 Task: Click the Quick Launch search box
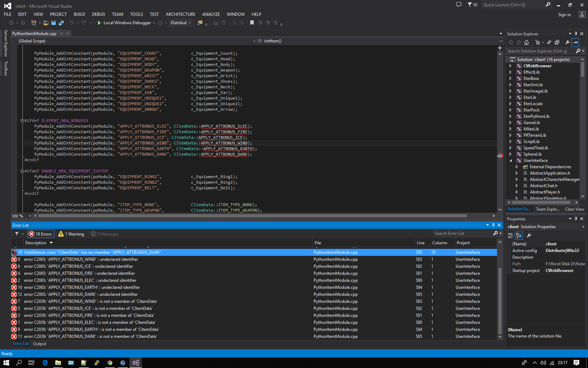point(513,5)
